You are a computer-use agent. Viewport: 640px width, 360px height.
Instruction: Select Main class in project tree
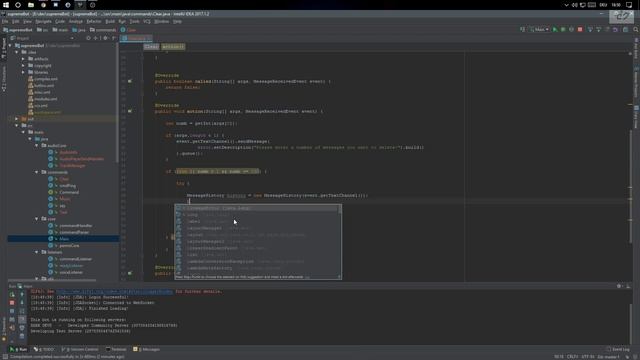point(64,239)
